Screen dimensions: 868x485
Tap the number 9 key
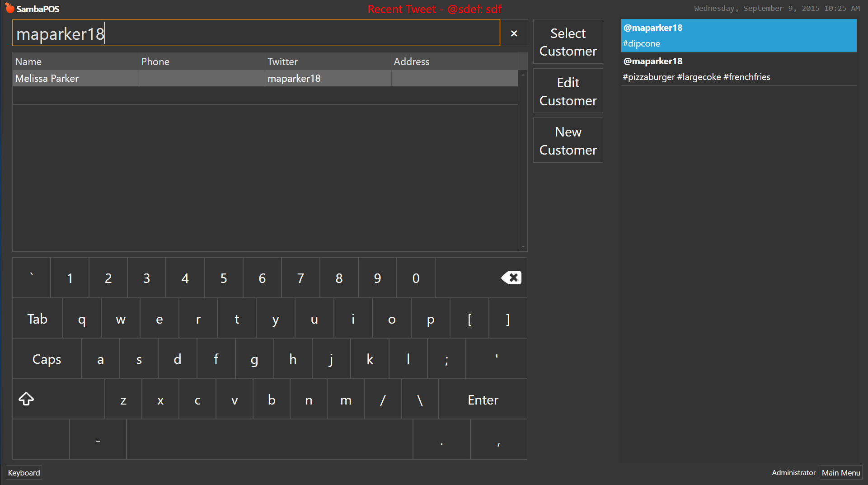click(377, 278)
